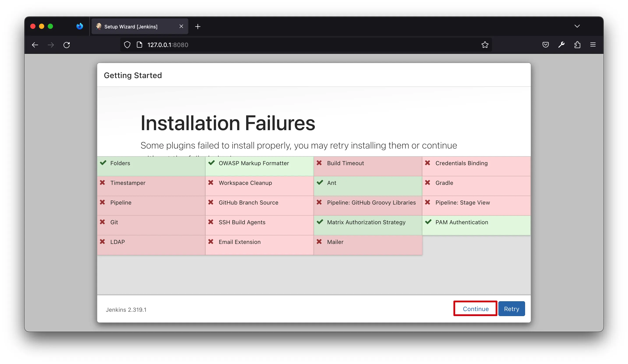Click the tracking protection shield icon
Viewport: 628px width, 364px height.
click(x=127, y=45)
